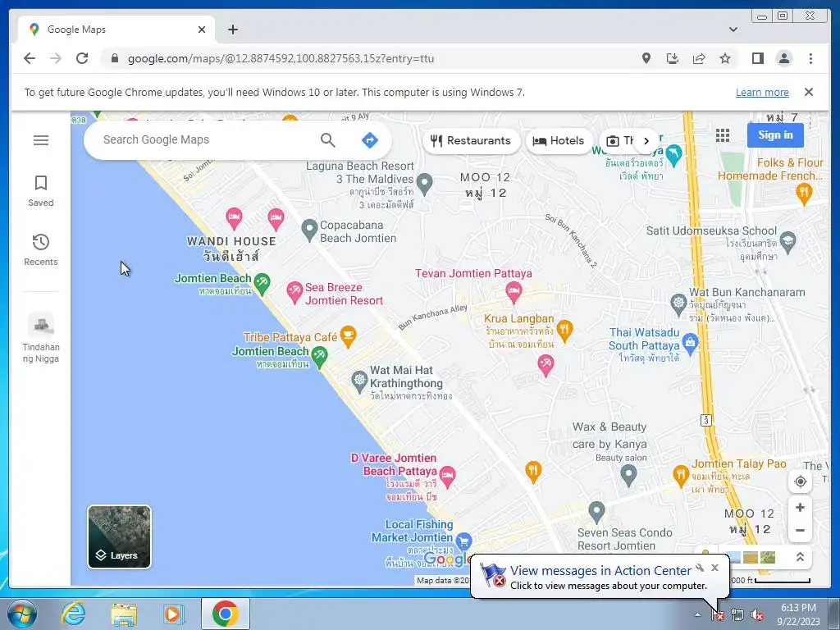
Task: Toggle the Chrome side panel
Action: [x=757, y=58]
